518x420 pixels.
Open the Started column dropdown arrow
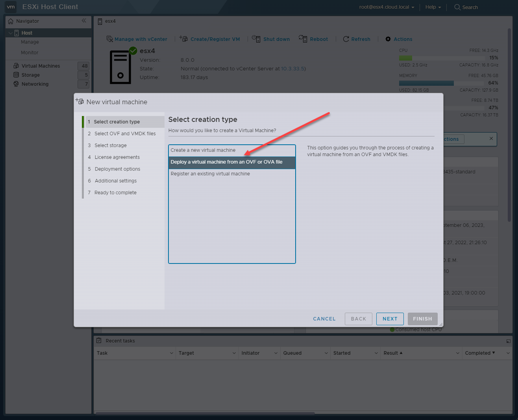click(376, 353)
